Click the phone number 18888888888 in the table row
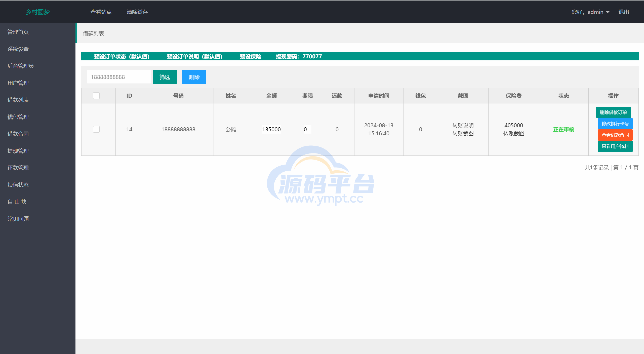This screenshot has width=644, height=354. 178,130
